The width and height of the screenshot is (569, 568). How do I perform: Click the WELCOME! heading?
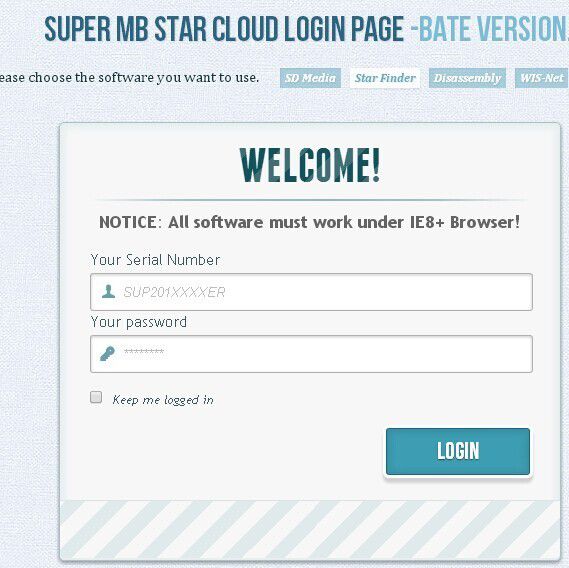tap(310, 165)
